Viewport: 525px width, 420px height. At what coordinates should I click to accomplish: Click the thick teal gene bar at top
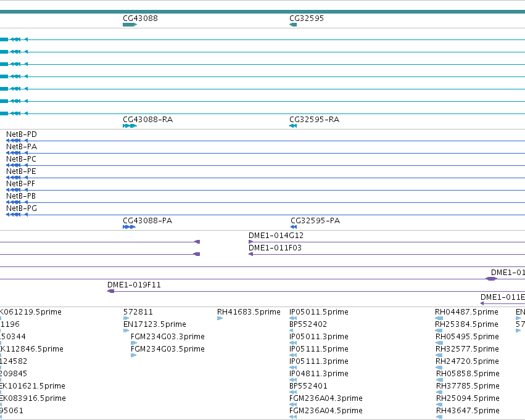[x=263, y=12]
